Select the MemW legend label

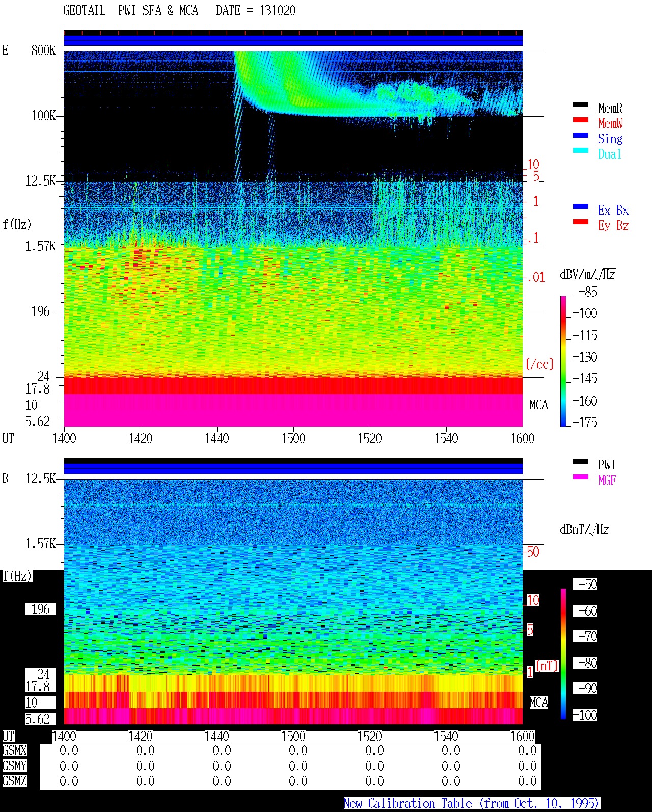click(x=610, y=123)
